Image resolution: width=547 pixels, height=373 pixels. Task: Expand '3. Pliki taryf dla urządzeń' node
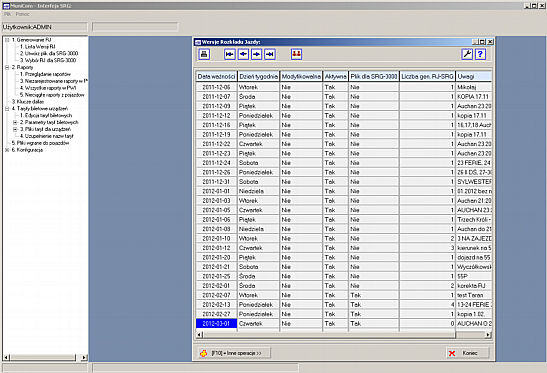point(15,129)
